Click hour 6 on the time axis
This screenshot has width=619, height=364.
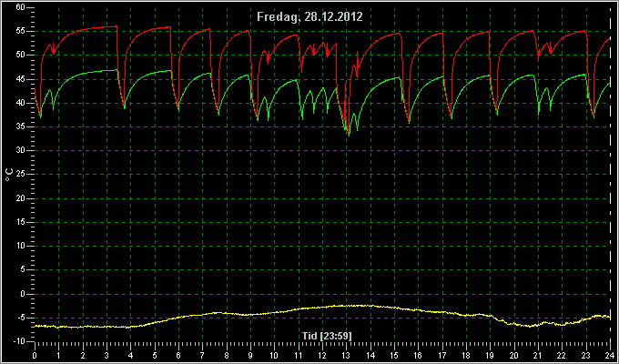click(178, 355)
